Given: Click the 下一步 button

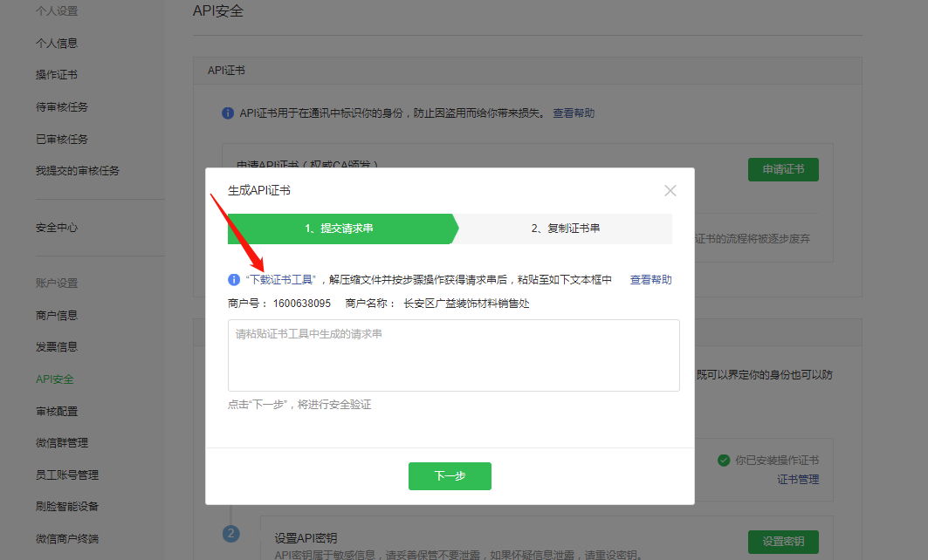Looking at the screenshot, I should click(450, 476).
